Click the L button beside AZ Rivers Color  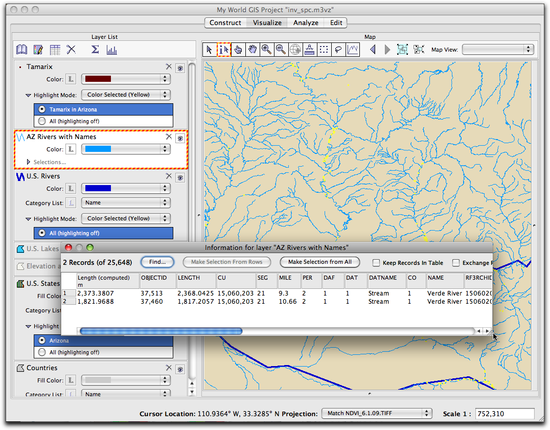pyautogui.click(x=71, y=149)
